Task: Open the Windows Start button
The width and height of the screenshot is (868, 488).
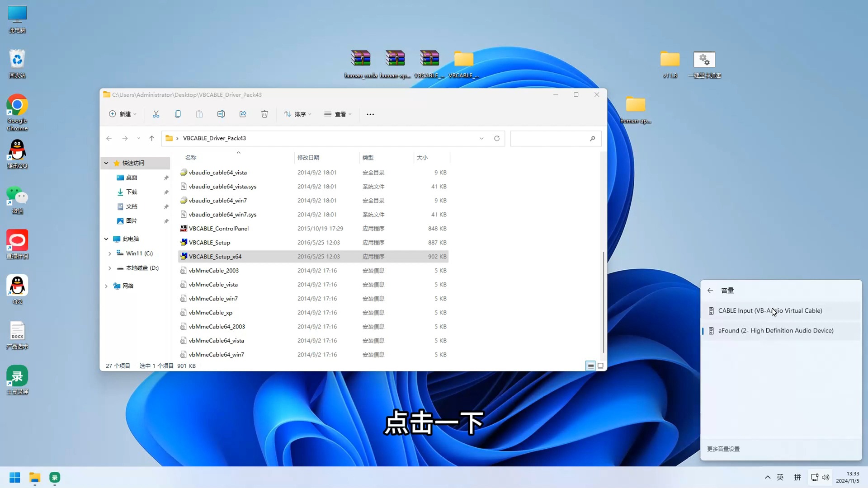Action: coord(15,478)
